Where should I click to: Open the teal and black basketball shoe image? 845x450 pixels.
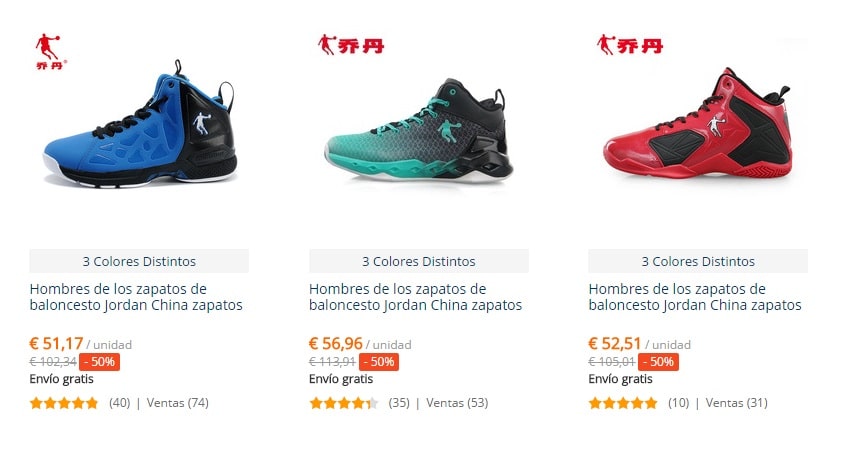[x=419, y=130]
